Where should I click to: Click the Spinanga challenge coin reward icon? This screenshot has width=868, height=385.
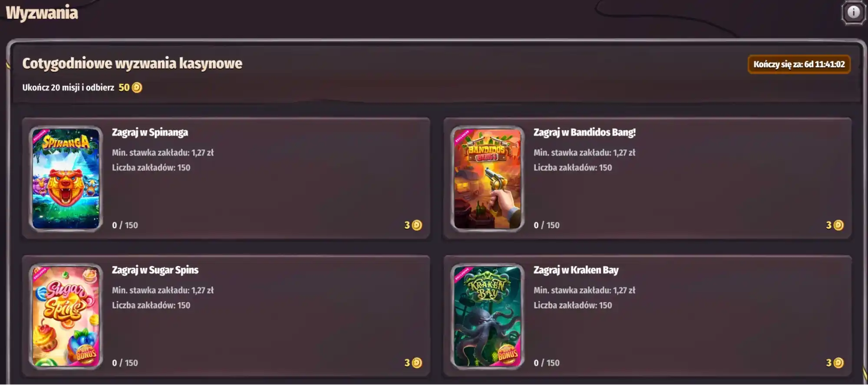417,225
